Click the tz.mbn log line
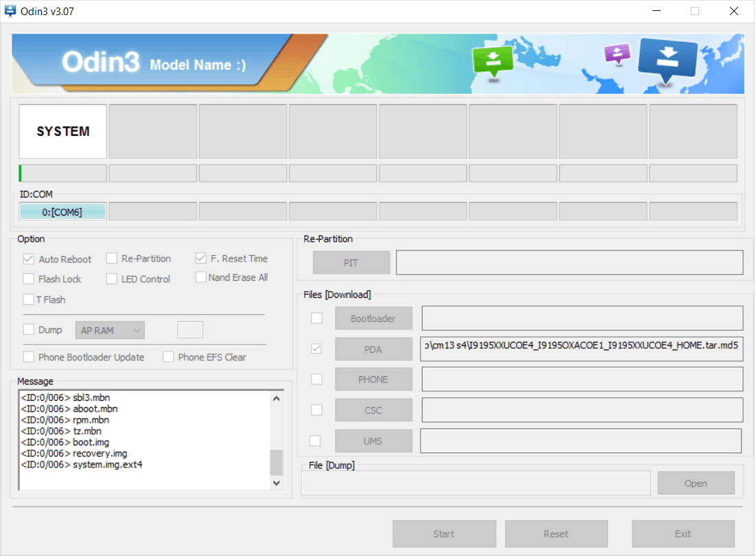Screen dimensions: 756x556 [x=61, y=430]
